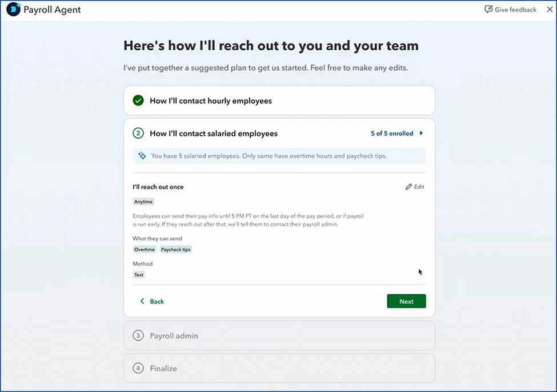Click the step 2 circle number icon
Screen dimensions: 557x392
tap(138, 134)
